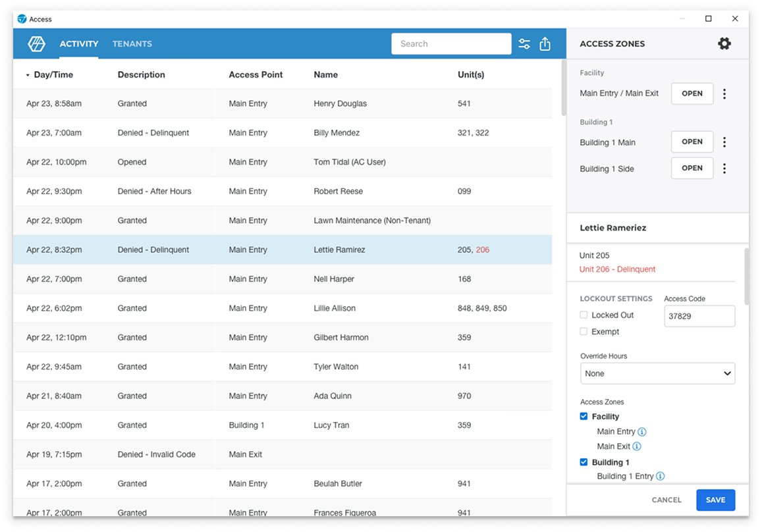Click OPEN for Building 1 Main
The height and width of the screenshot is (532, 762).
(x=692, y=142)
